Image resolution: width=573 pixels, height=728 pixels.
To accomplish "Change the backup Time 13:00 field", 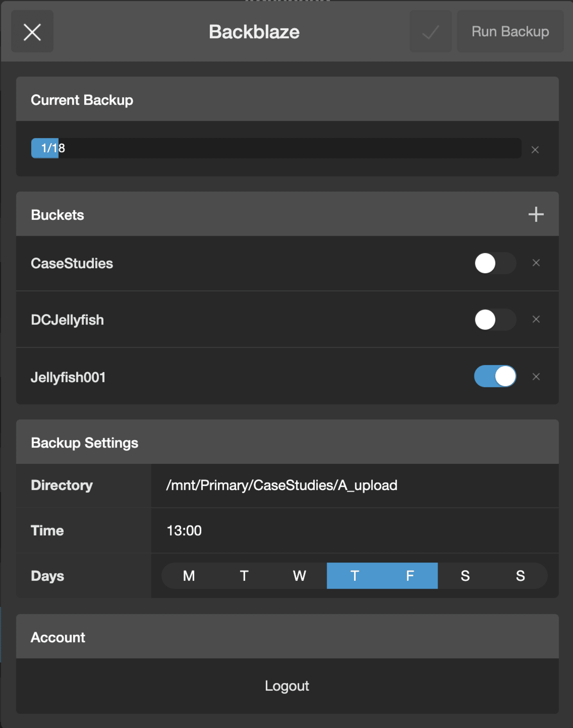I will click(x=355, y=531).
